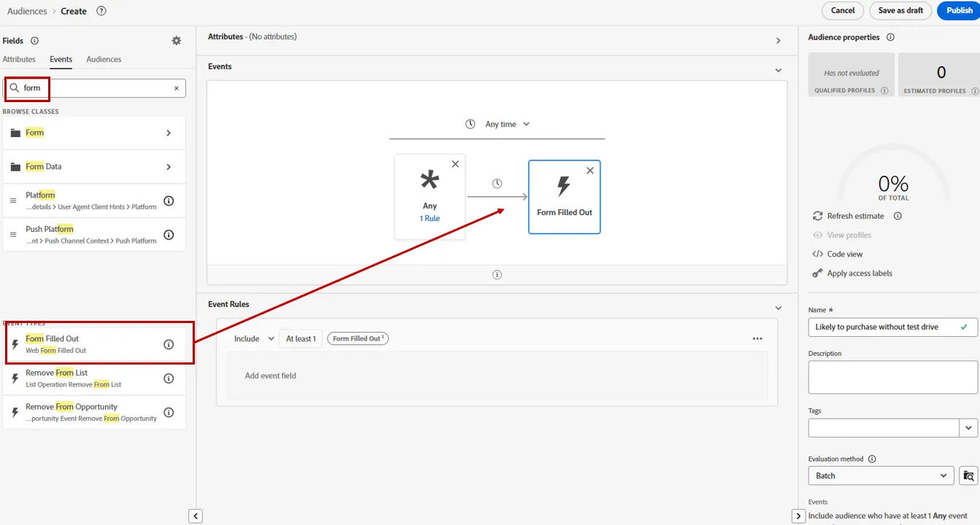Click the At least 1 button

[x=301, y=339]
